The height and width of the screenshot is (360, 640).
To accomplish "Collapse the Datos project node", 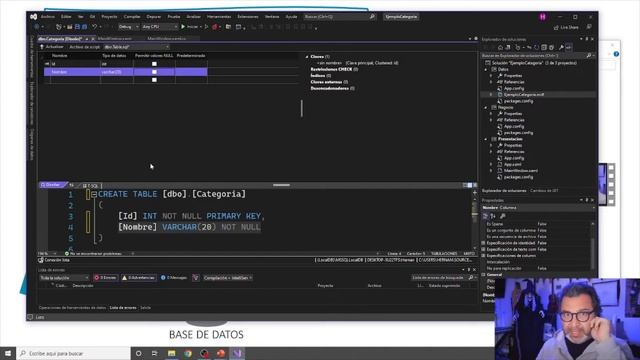I will (486, 69).
